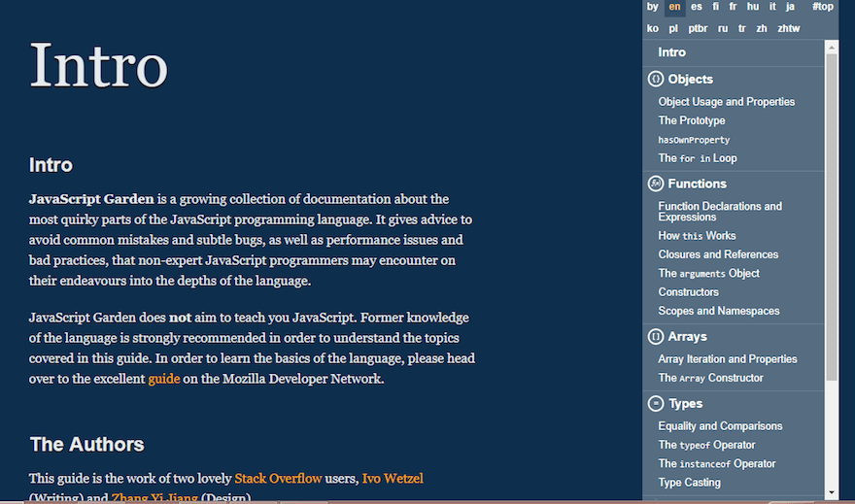Go to Equality and Comparisons
This screenshot has width=855, height=504.
coord(720,426)
